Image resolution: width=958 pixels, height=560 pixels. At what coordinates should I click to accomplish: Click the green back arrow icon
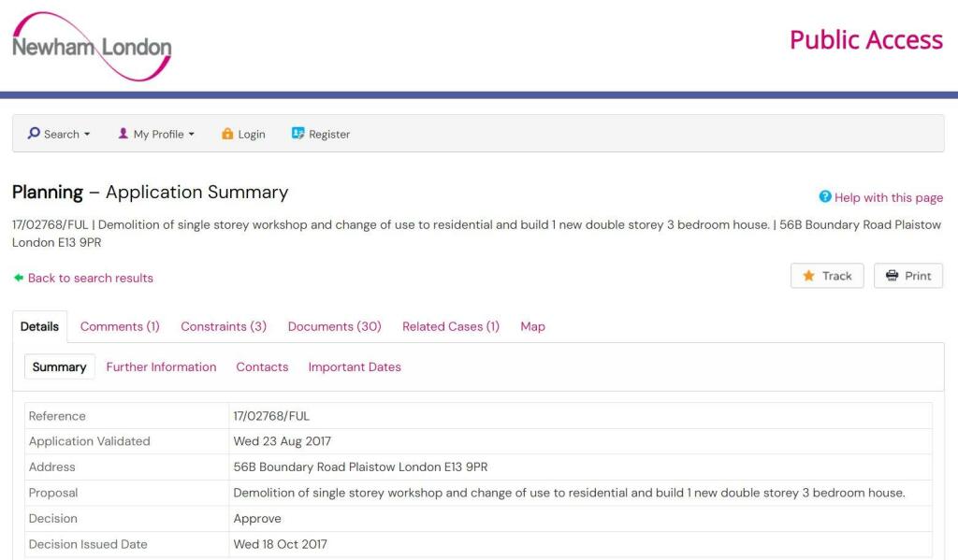19,278
